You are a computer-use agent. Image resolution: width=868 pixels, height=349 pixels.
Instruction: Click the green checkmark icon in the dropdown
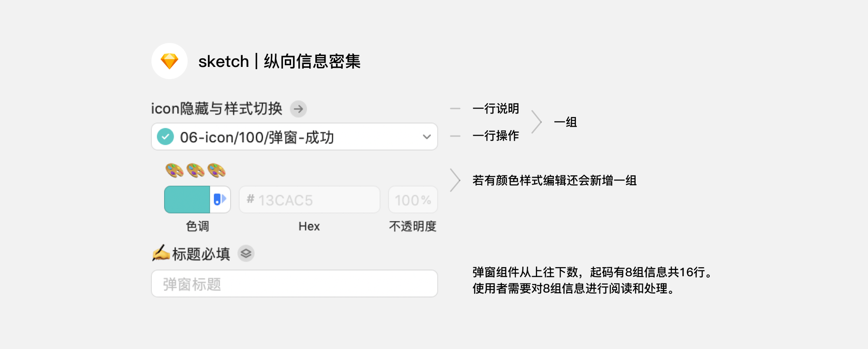pos(165,137)
